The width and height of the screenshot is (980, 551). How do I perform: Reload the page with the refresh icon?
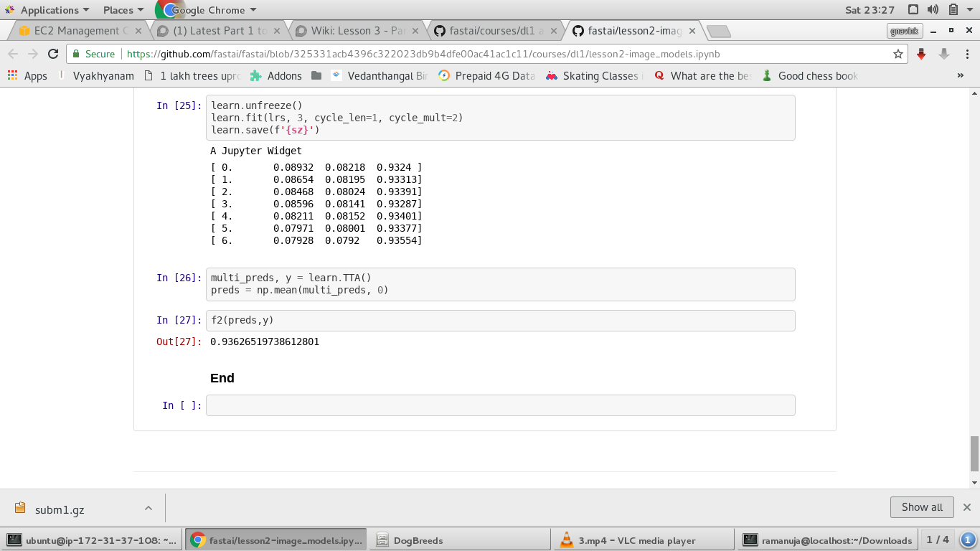pyautogui.click(x=53, y=54)
